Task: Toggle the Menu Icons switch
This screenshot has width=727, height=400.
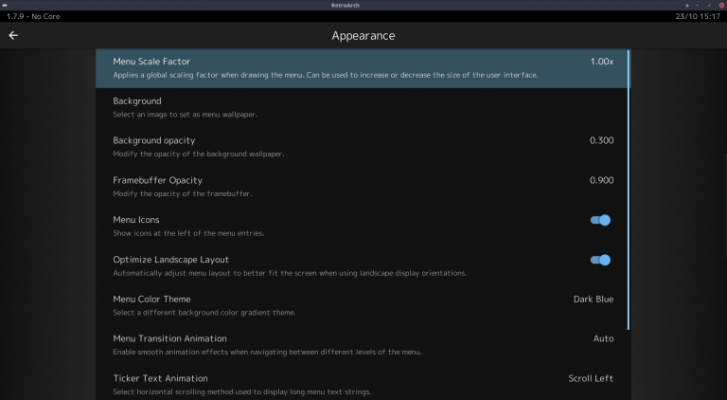Action: pyautogui.click(x=600, y=220)
